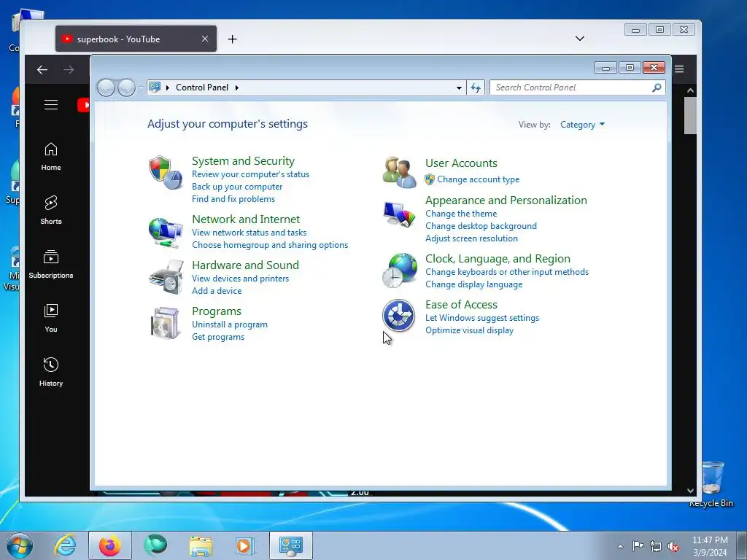Open the Appearance and Personalization monitor icon
Viewport: 747px width, 560px height.
pyautogui.click(x=399, y=215)
